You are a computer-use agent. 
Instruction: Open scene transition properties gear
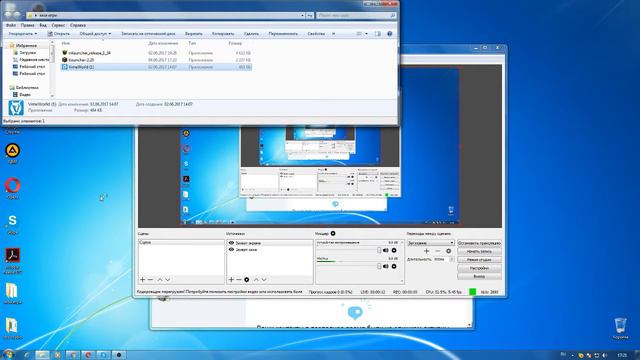449,251
